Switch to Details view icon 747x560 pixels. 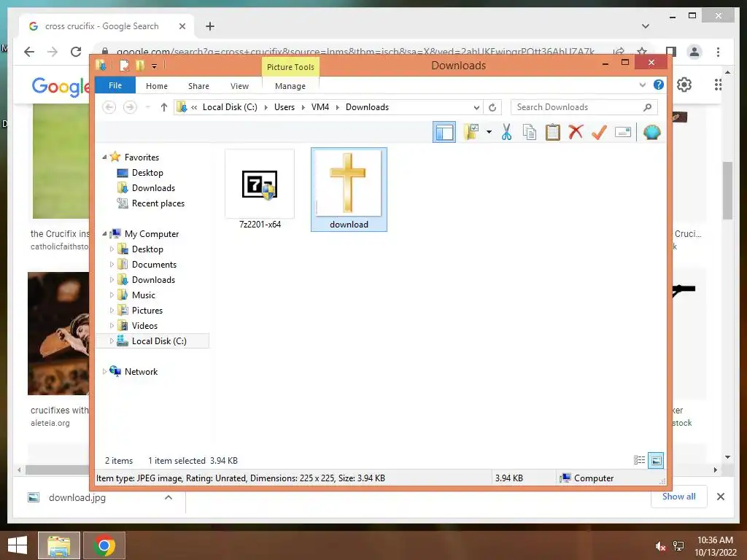pos(639,460)
